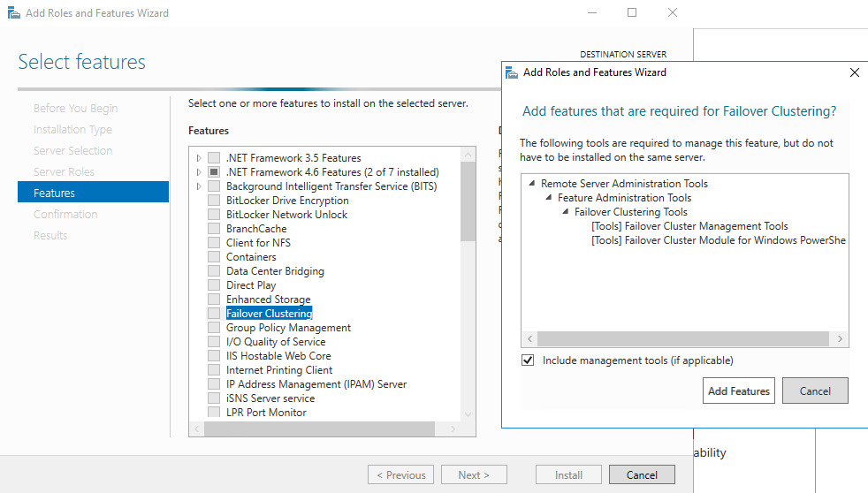Select the Features step in sidebar
This screenshot has width=868, height=493.
click(93, 192)
